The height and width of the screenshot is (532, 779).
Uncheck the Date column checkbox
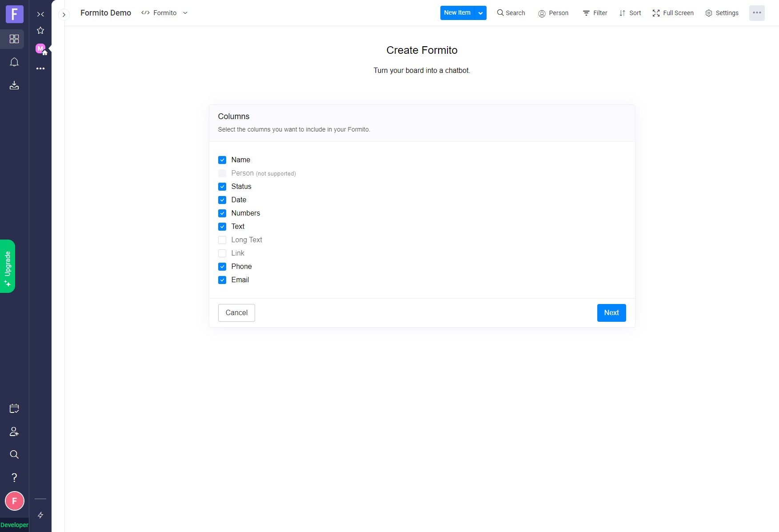(x=222, y=200)
